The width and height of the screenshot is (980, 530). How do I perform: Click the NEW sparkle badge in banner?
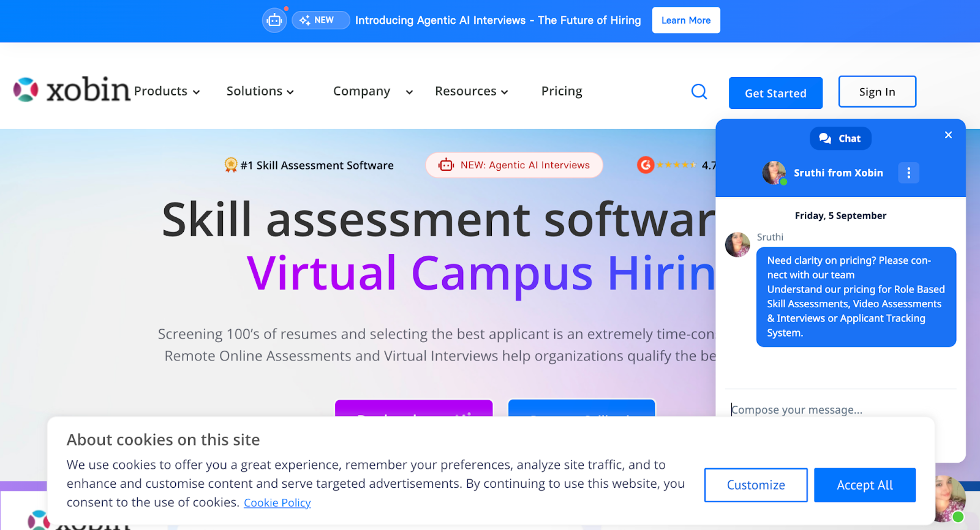click(x=320, y=20)
